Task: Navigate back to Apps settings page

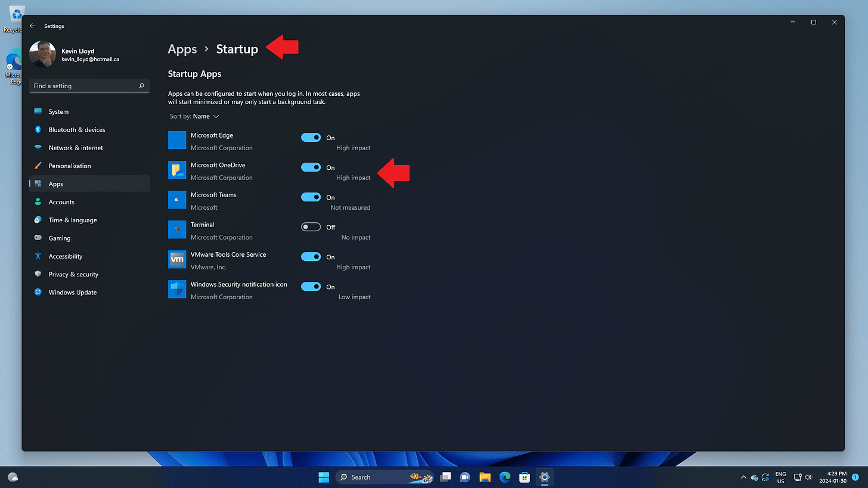Action: [x=182, y=49]
